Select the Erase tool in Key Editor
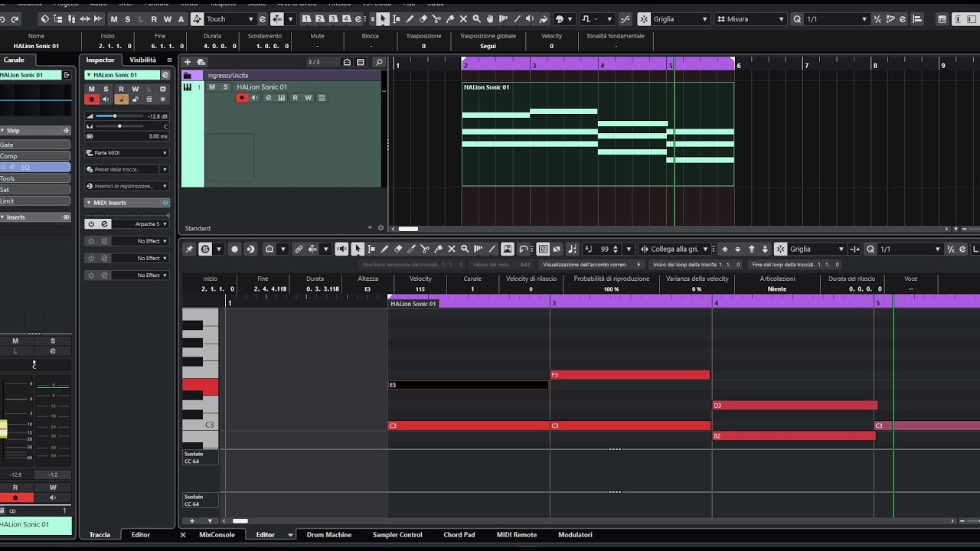The height and width of the screenshot is (551, 980). tap(398, 249)
